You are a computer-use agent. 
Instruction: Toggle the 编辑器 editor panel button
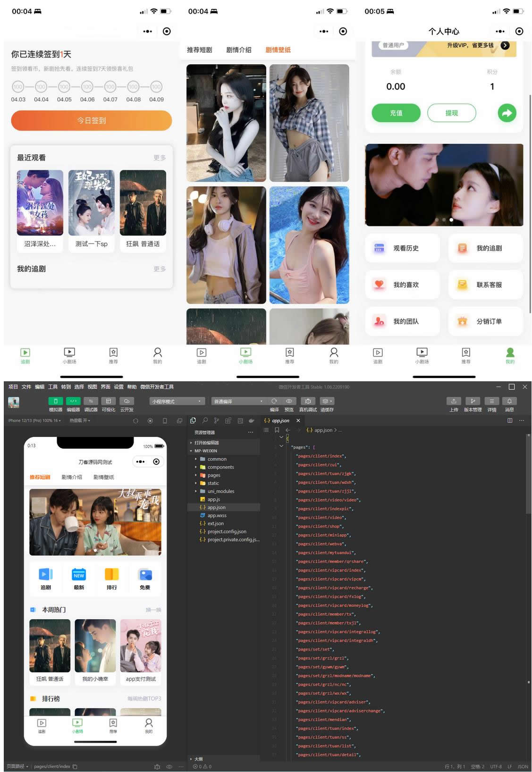(x=73, y=401)
